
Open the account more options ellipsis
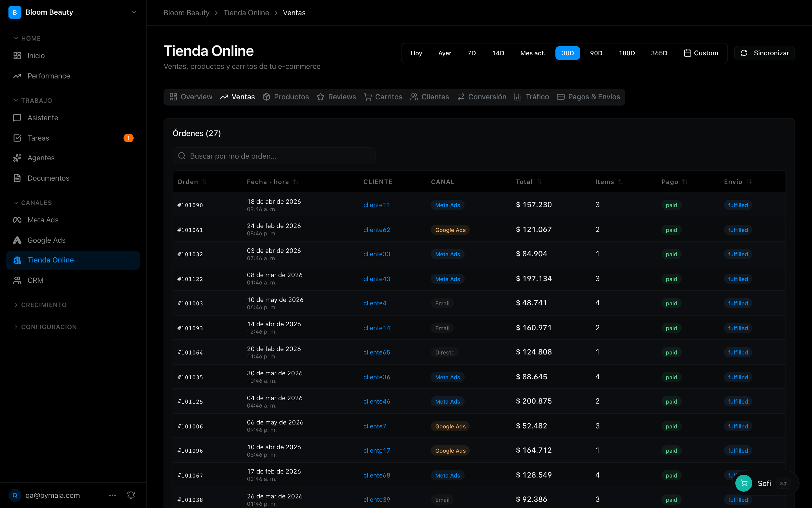112,495
